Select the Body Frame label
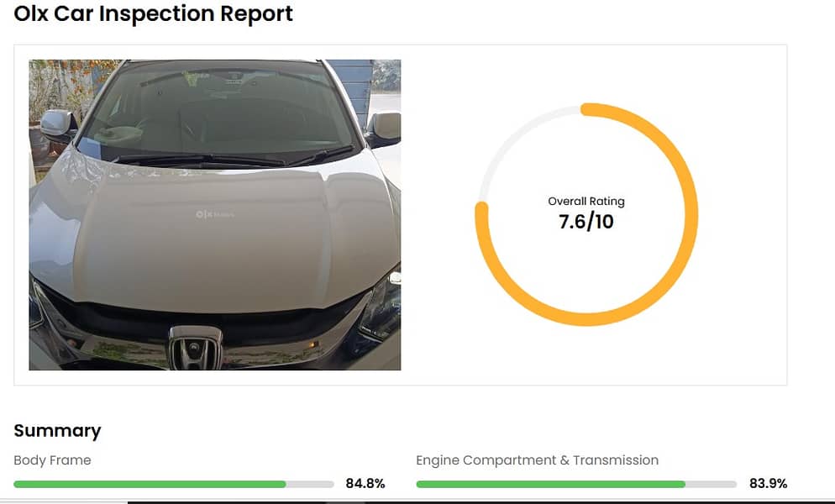The width and height of the screenshot is (835, 504). [x=52, y=460]
